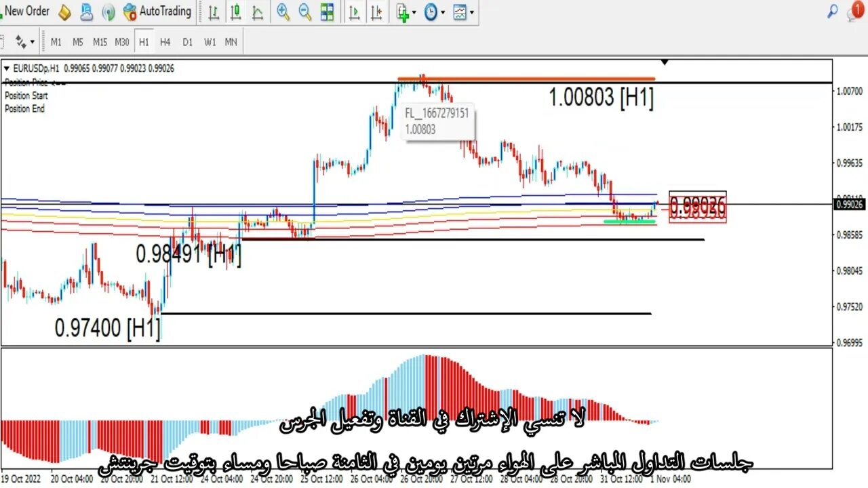Select the D1 timeframe

coord(187,42)
